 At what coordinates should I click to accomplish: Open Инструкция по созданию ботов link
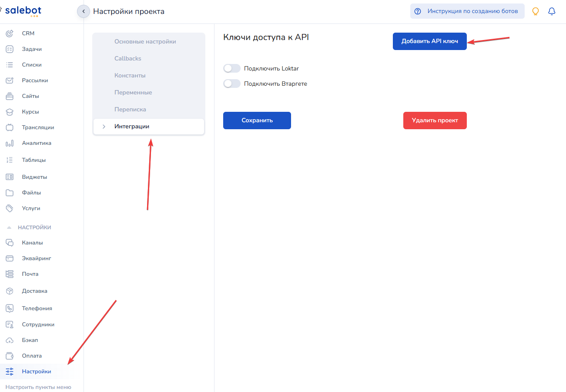pos(467,11)
